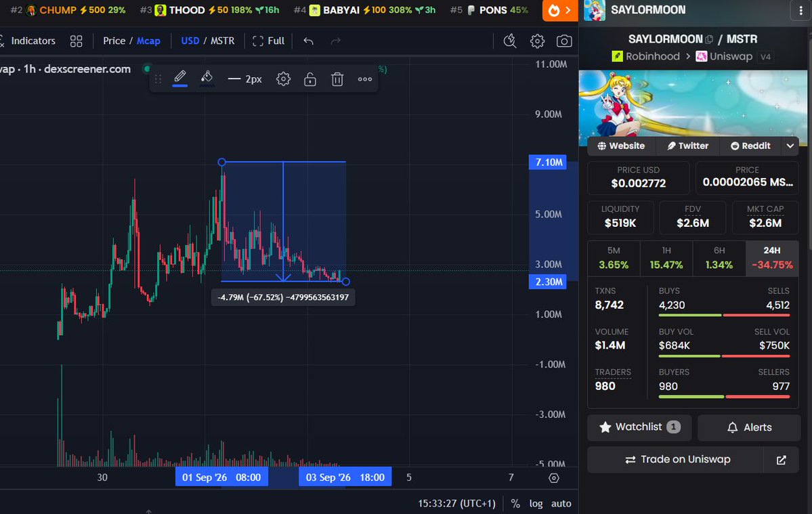Open the PONS trending token

(x=490, y=10)
